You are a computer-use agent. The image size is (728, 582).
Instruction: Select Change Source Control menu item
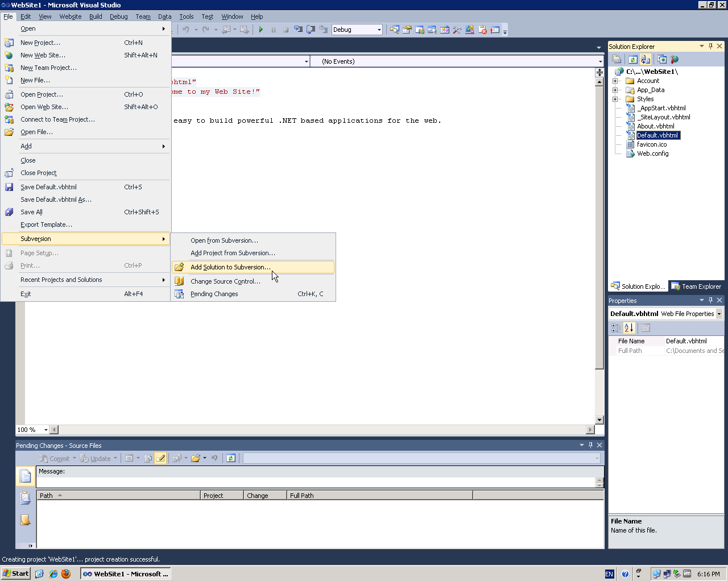253,281
